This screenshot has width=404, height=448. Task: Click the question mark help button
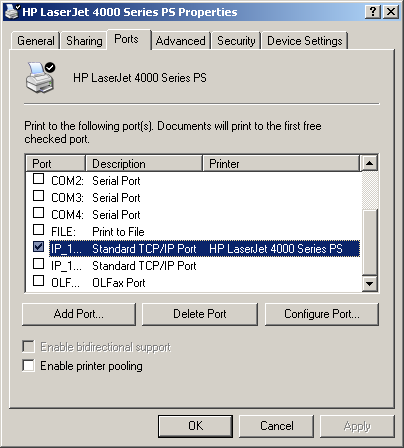pos(373,12)
